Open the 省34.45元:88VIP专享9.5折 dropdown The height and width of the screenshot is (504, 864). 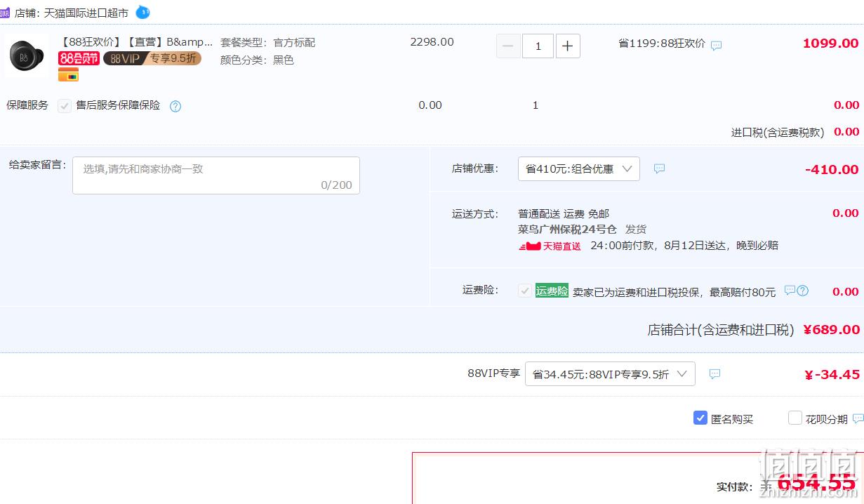610,374
